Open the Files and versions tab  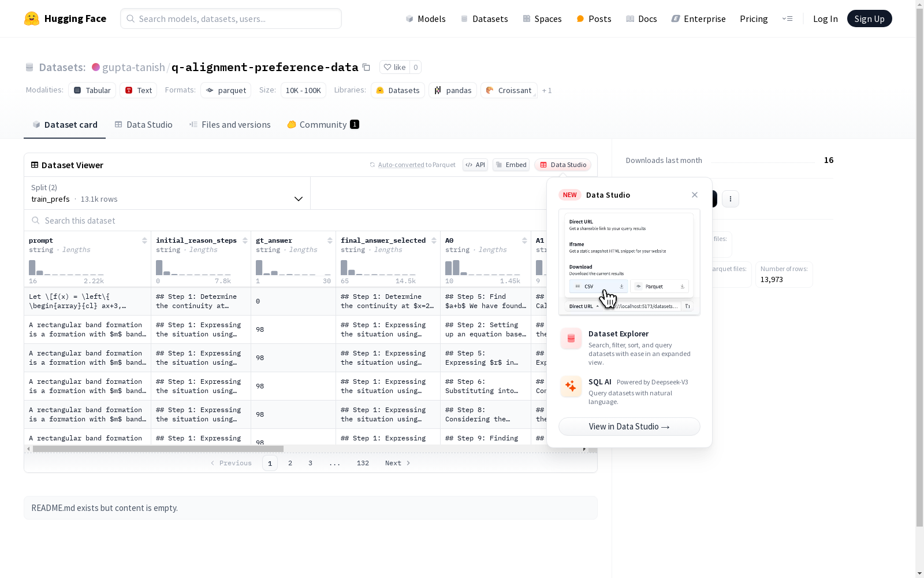pos(230,124)
